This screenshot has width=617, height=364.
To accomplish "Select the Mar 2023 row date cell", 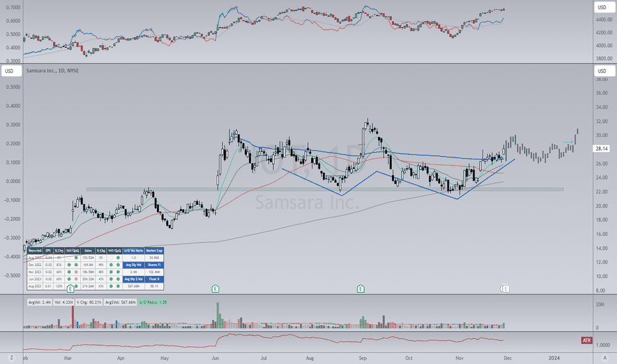I will point(35,272).
